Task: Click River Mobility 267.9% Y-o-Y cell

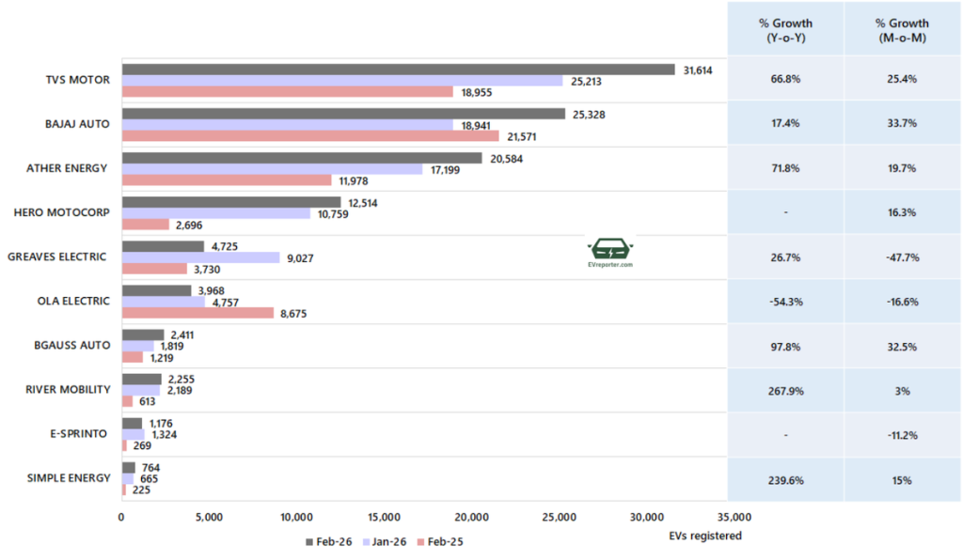Action: [785, 391]
